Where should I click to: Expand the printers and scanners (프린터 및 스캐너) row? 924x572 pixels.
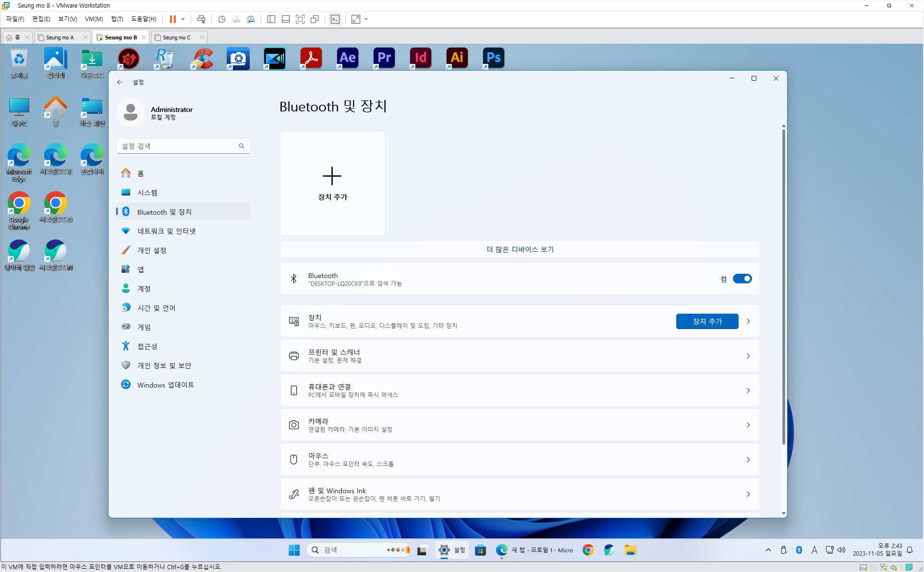click(520, 356)
